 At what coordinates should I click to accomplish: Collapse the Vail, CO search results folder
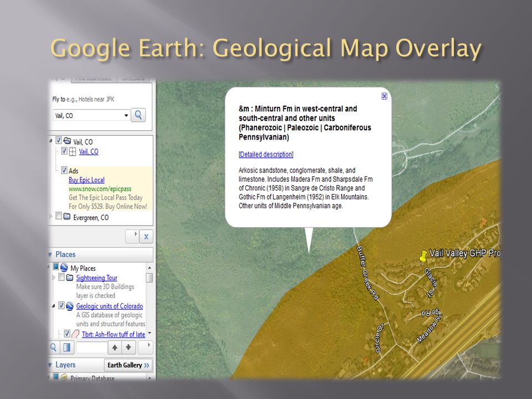(x=51, y=140)
